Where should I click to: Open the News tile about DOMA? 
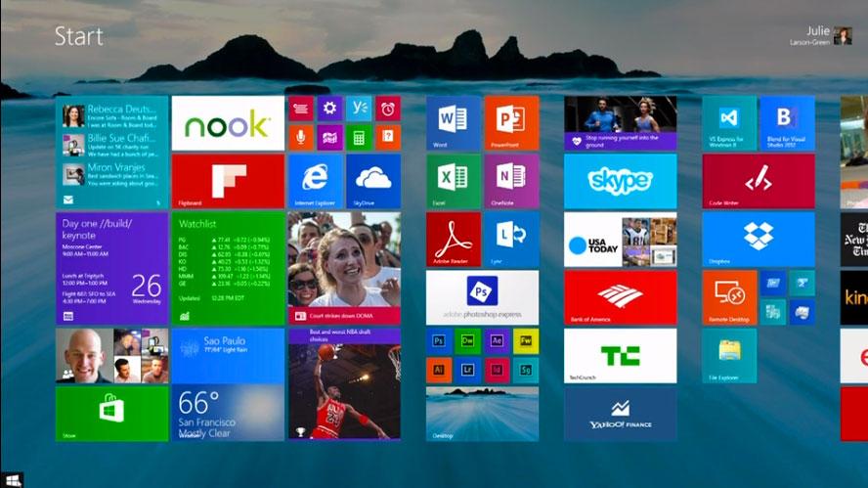(344, 268)
